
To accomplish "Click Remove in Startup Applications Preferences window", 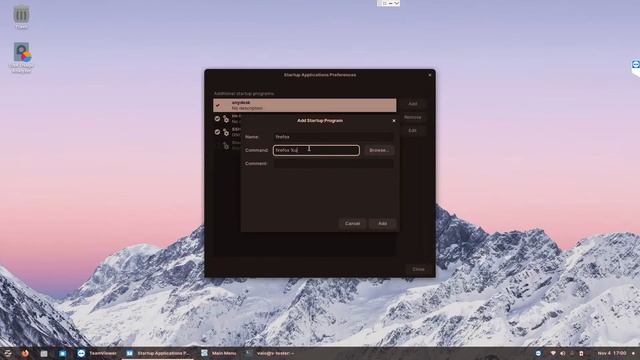I will pos(413,118).
